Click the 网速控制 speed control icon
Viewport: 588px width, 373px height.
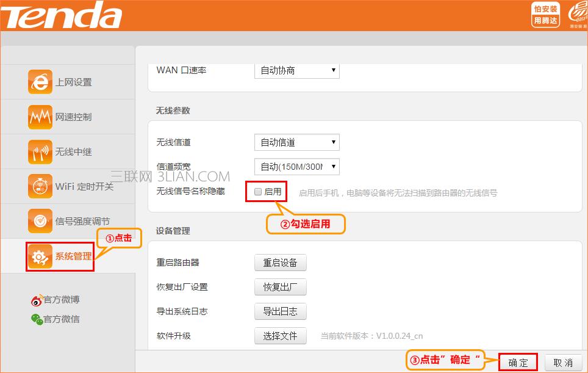coord(40,117)
